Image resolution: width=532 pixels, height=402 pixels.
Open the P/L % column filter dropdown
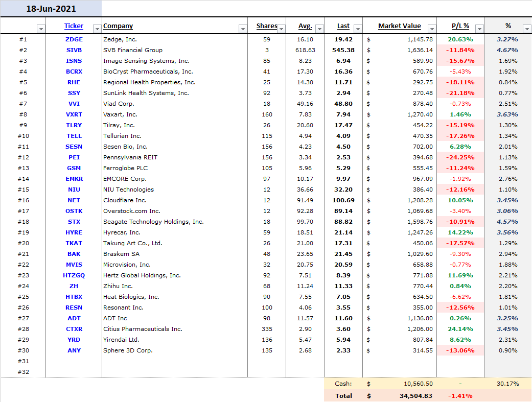(x=479, y=29)
